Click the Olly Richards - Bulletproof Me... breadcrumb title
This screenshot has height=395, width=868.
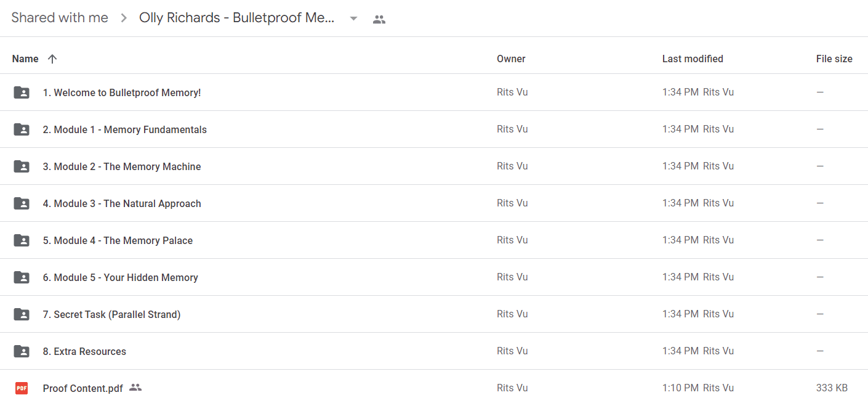[x=237, y=18]
